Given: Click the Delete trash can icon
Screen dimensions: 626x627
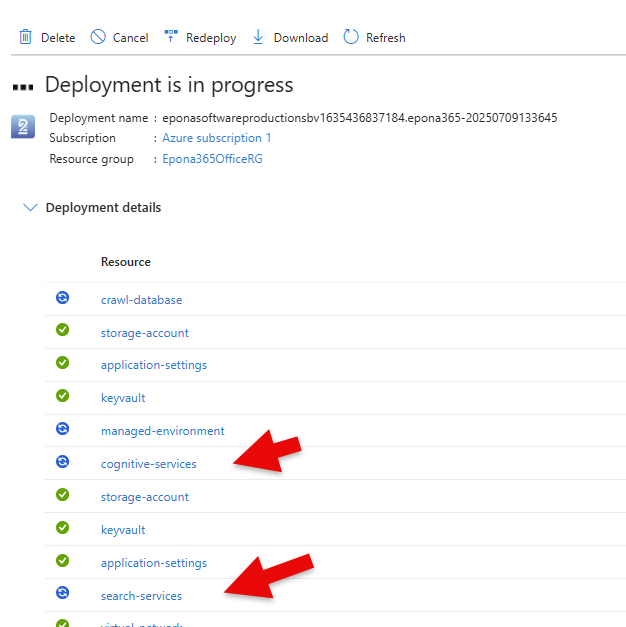Looking at the screenshot, I should (x=26, y=37).
